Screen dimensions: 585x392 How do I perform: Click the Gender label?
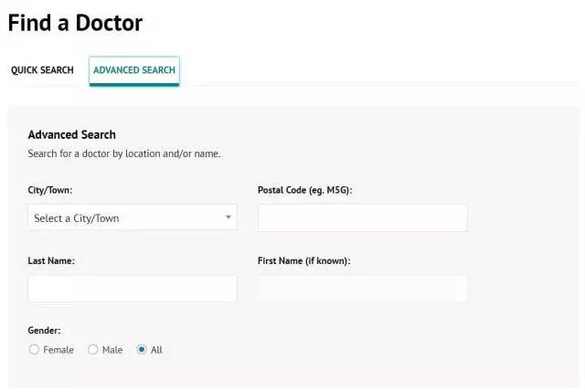pos(45,331)
